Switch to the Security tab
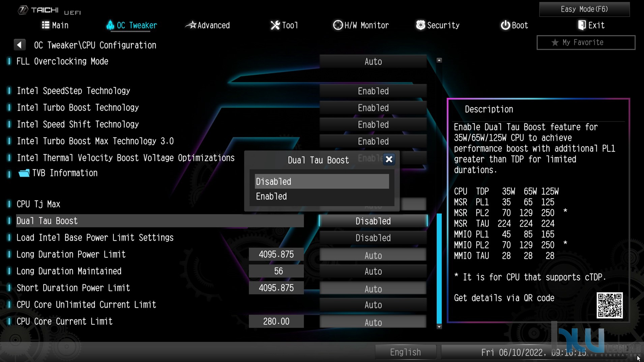This screenshot has width=644, height=362. (438, 25)
